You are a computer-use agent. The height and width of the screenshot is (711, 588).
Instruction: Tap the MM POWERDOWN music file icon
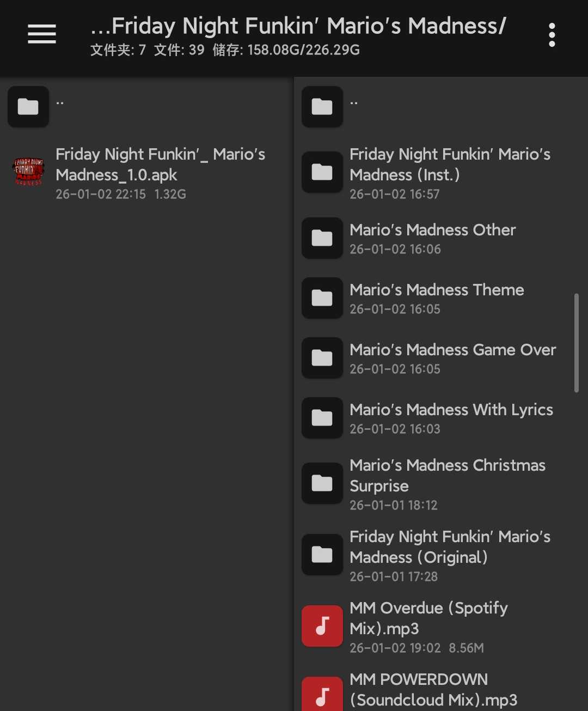(322, 695)
